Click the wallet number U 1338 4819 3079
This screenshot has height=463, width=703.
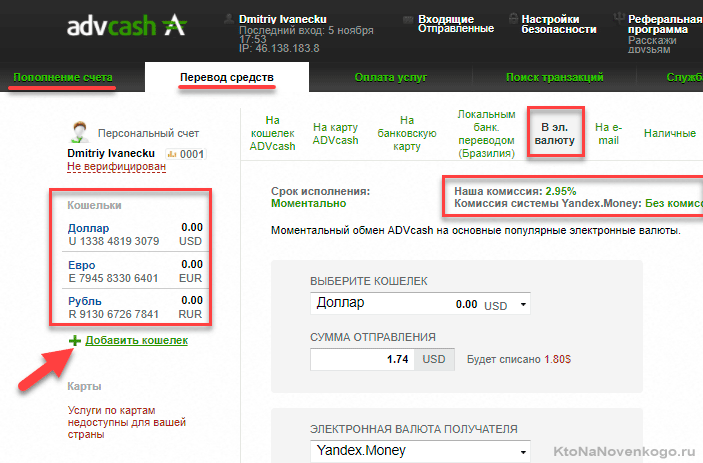(x=114, y=241)
